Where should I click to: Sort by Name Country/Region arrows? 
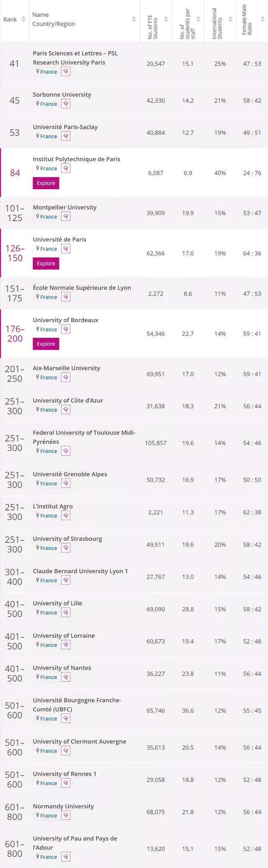pos(134,19)
